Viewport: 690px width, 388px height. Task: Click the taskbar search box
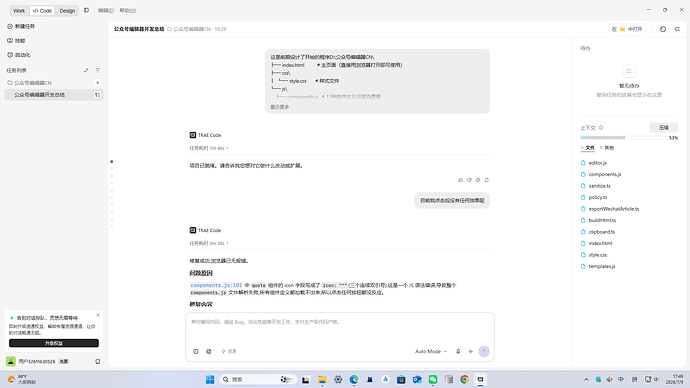[x=257, y=379]
